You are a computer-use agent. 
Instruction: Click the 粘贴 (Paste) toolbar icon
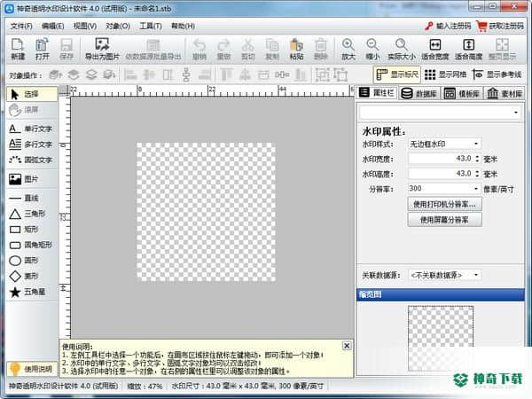(x=296, y=49)
